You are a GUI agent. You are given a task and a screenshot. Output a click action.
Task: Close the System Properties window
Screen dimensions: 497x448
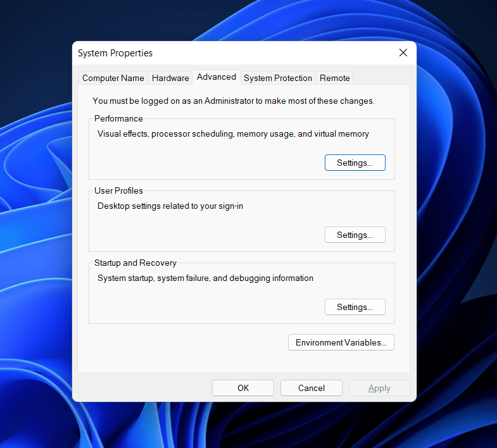tap(403, 53)
